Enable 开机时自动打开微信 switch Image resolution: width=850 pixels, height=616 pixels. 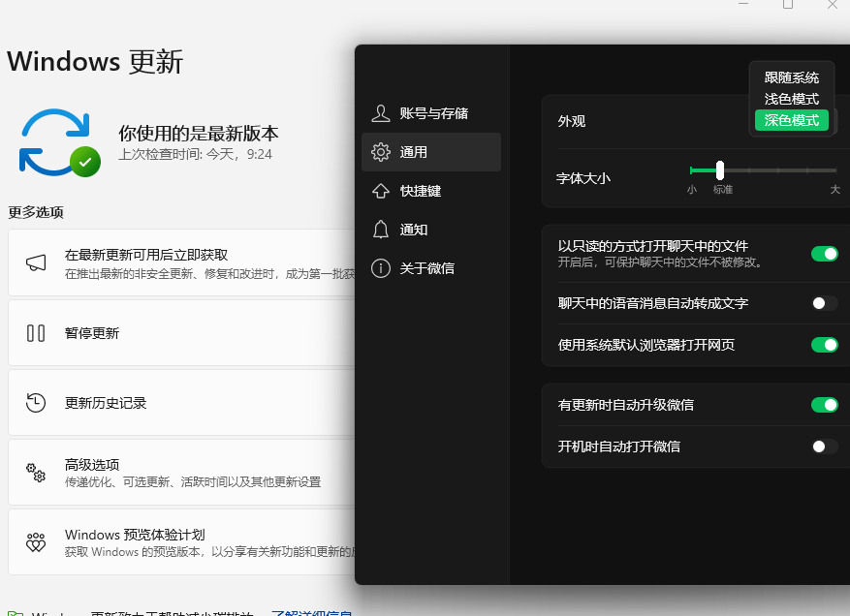825,447
